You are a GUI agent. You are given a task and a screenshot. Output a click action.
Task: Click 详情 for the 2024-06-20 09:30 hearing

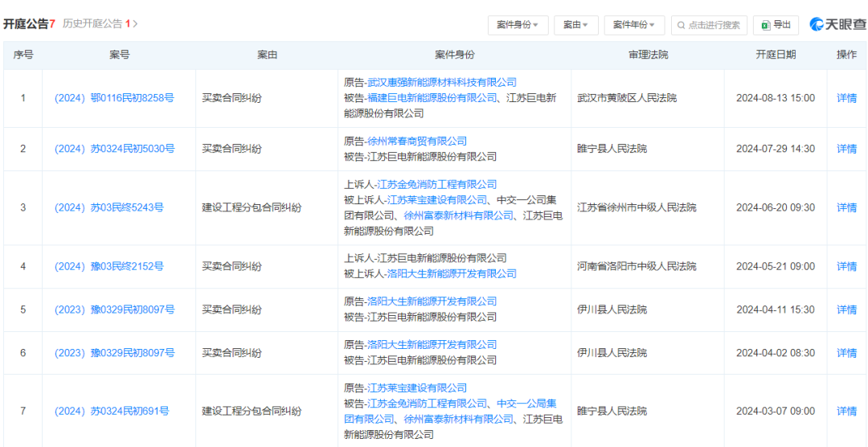tap(846, 207)
